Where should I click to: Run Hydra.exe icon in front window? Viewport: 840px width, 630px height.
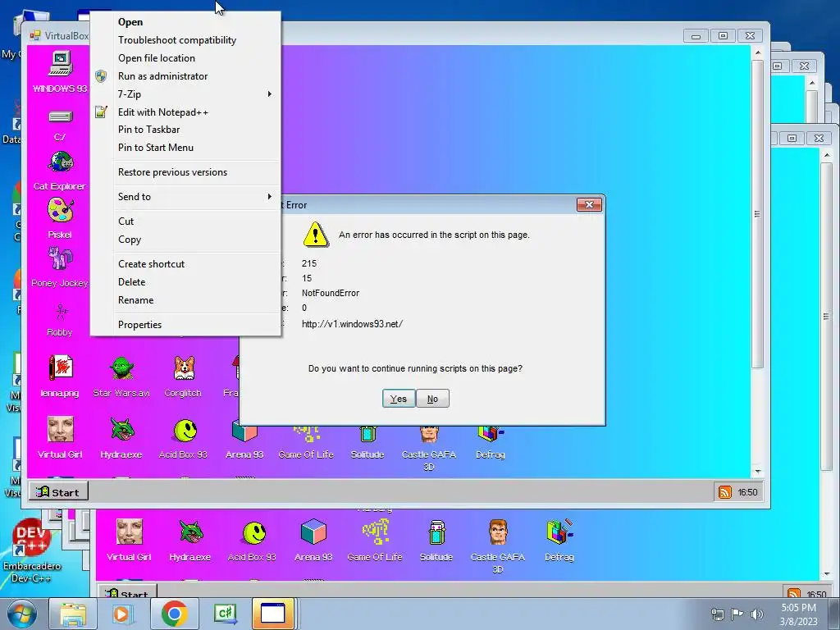(121, 430)
